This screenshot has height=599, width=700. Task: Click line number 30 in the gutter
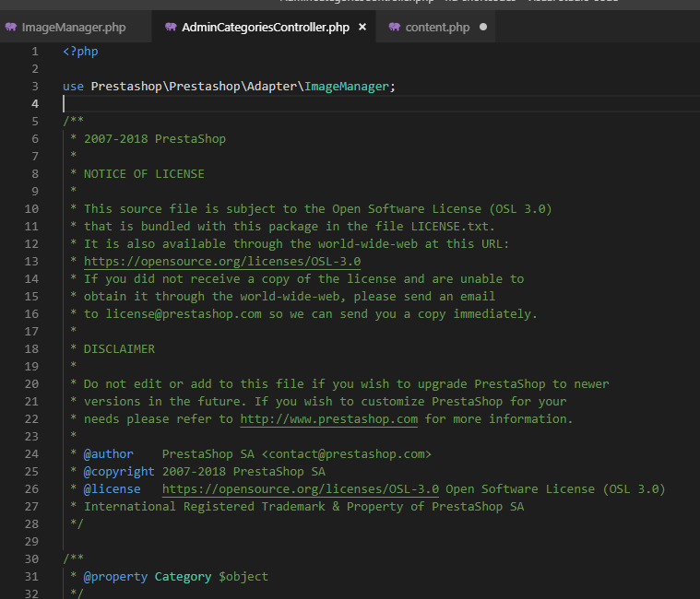[33, 559]
